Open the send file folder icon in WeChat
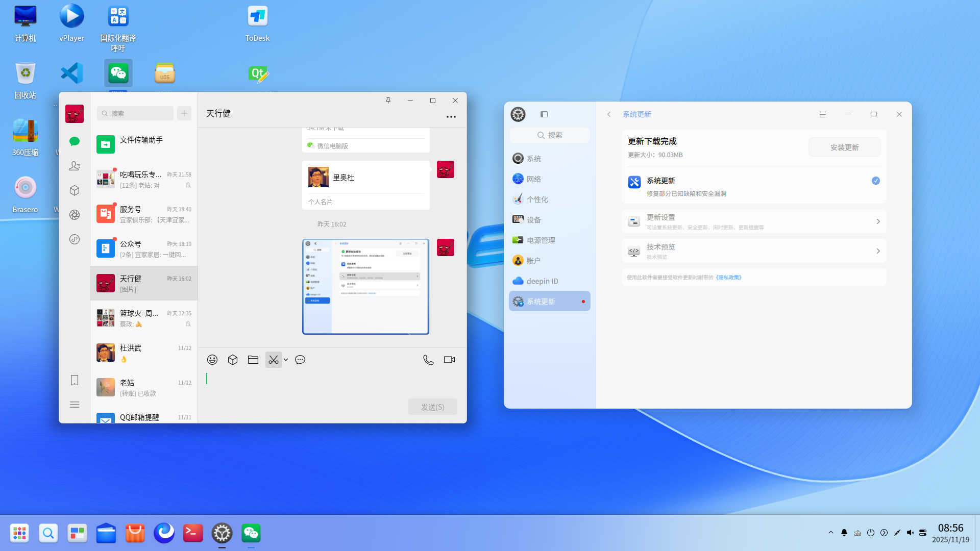The image size is (980, 551). tap(253, 360)
